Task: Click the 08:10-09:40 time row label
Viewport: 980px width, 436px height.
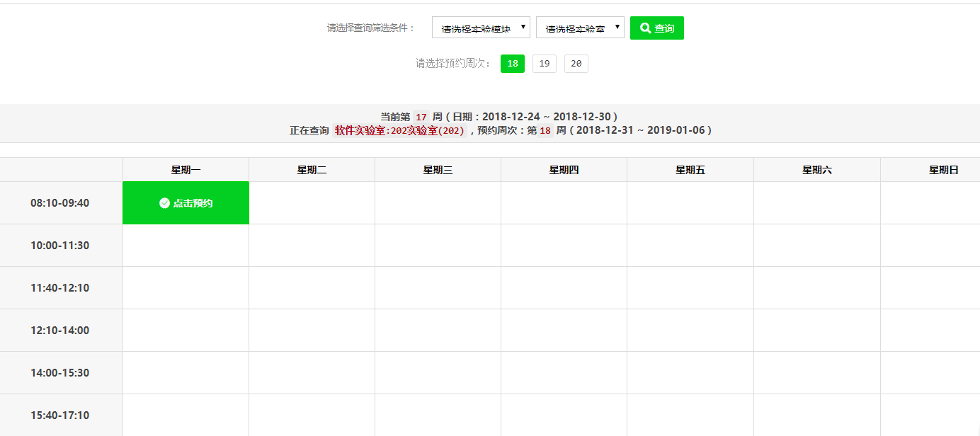Action: (x=60, y=203)
